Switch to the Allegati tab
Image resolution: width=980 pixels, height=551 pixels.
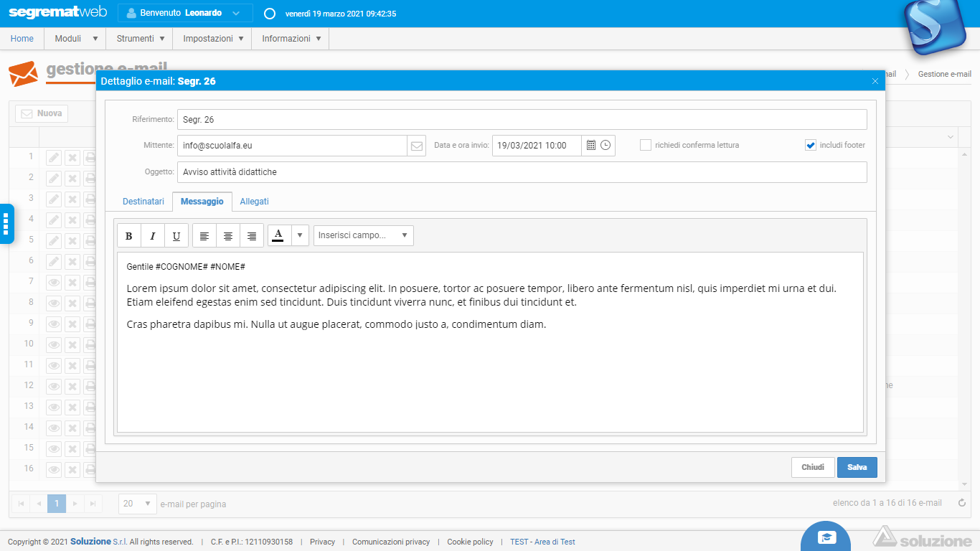click(x=254, y=202)
